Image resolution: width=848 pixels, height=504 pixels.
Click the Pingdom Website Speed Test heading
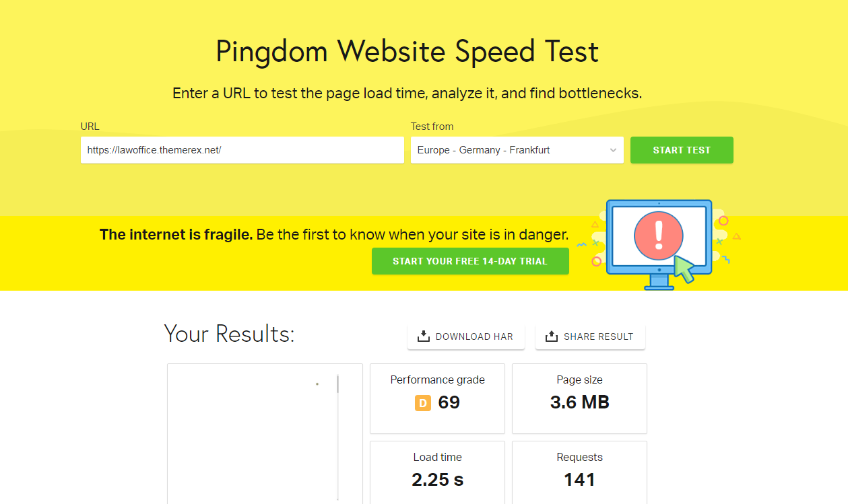(407, 52)
